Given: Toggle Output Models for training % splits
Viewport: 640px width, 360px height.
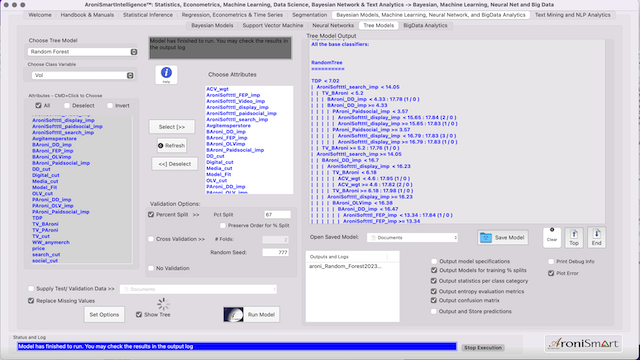Looking at the screenshot, I should click(434, 270).
